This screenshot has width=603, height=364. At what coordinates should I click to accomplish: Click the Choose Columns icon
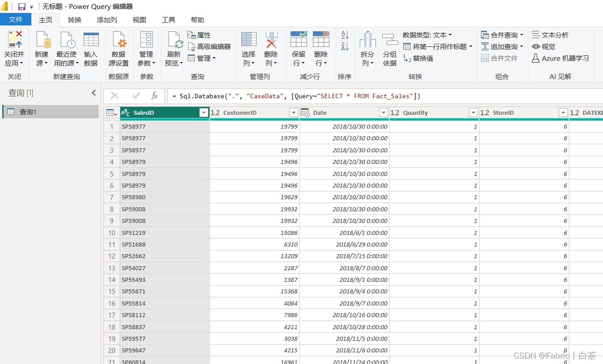pos(249,39)
